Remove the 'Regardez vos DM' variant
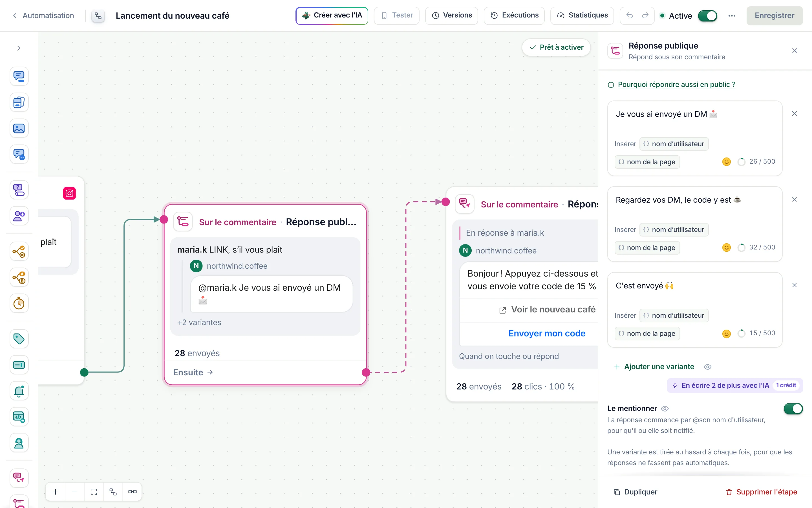 [x=794, y=199]
